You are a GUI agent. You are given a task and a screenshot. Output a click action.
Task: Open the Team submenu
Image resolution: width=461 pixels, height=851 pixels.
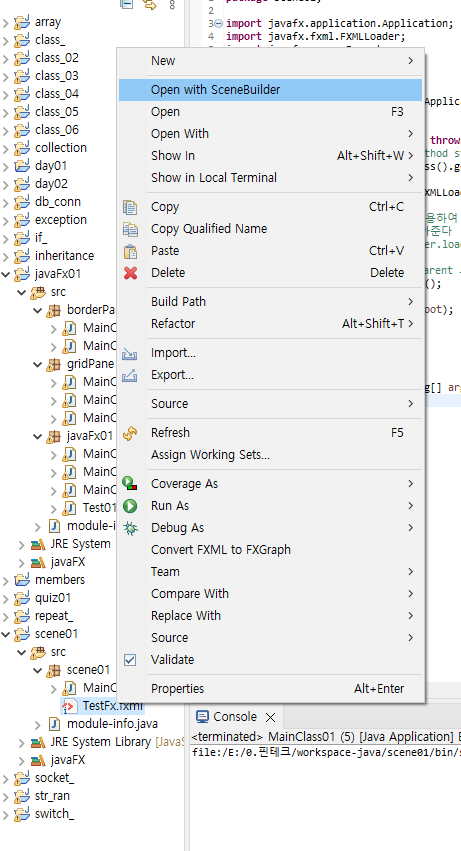coord(270,572)
